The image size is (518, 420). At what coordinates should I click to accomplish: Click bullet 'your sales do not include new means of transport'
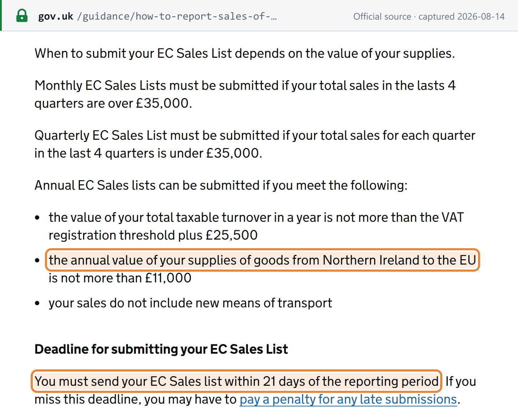pos(191,303)
